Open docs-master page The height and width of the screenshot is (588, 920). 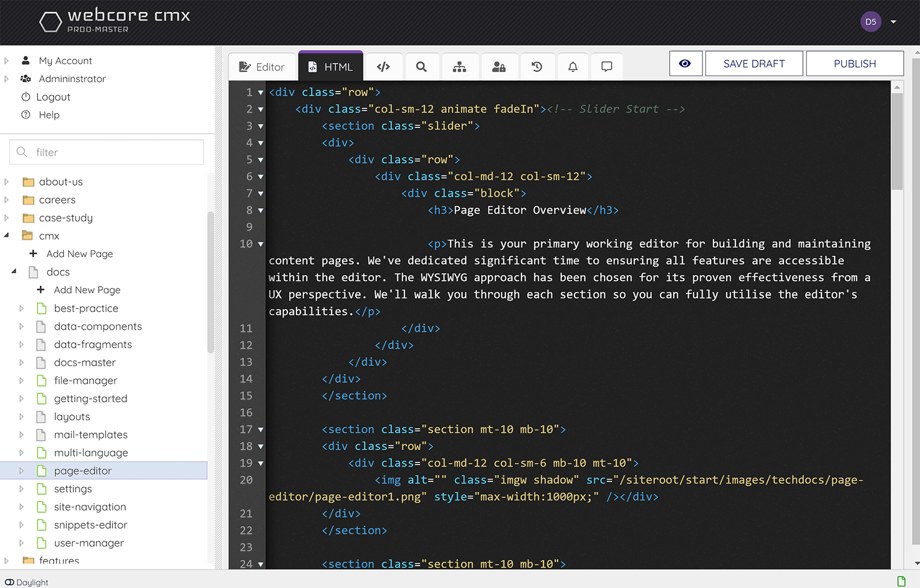point(85,363)
